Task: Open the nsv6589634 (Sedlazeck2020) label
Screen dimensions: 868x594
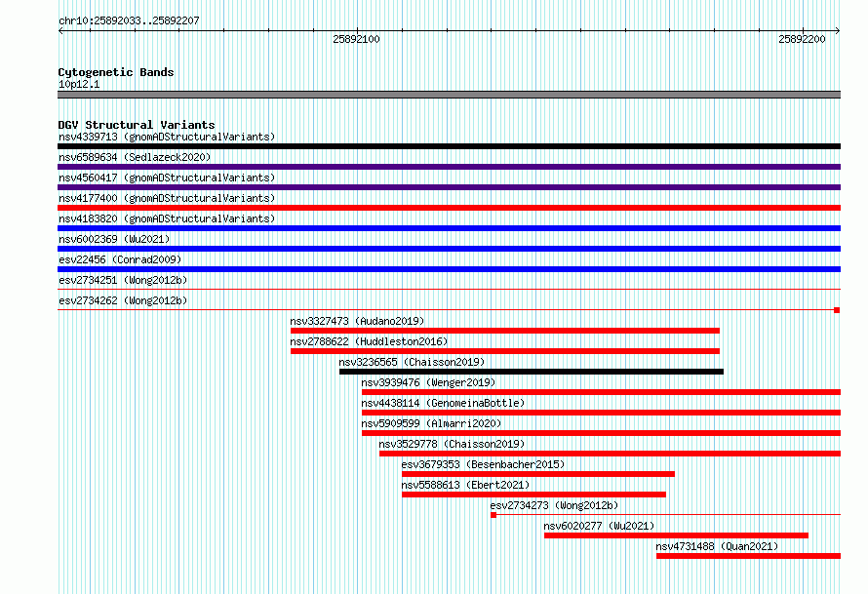Action: [135, 157]
